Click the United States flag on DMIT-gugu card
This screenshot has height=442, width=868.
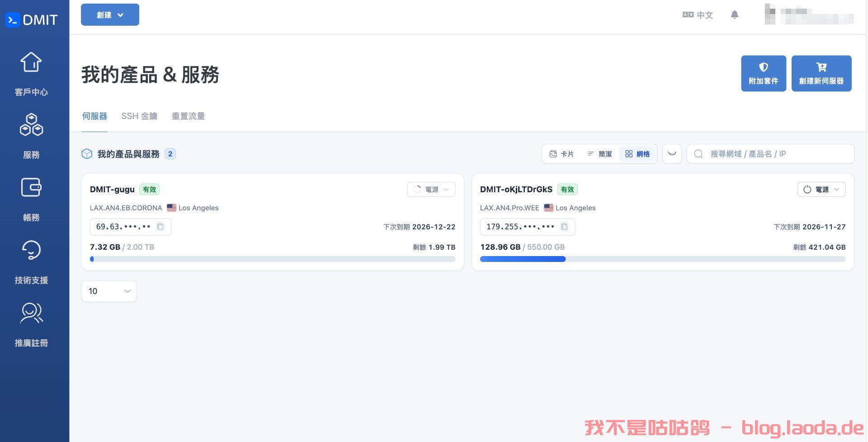(171, 208)
